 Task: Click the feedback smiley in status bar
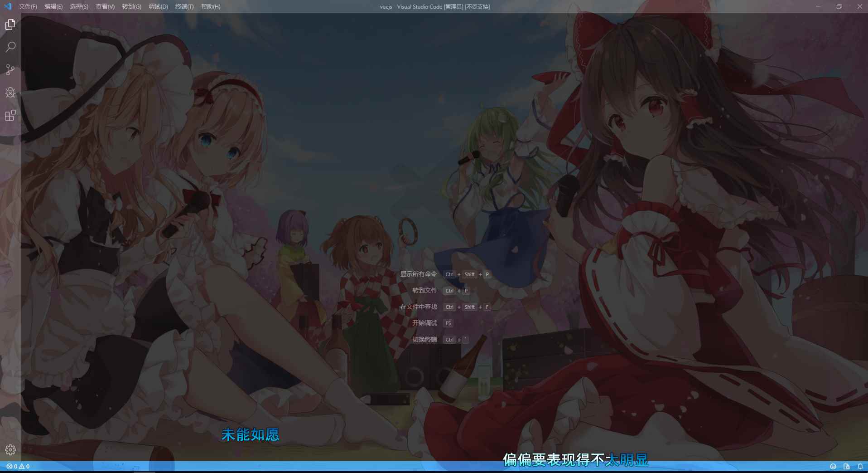pyautogui.click(x=833, y=466)
